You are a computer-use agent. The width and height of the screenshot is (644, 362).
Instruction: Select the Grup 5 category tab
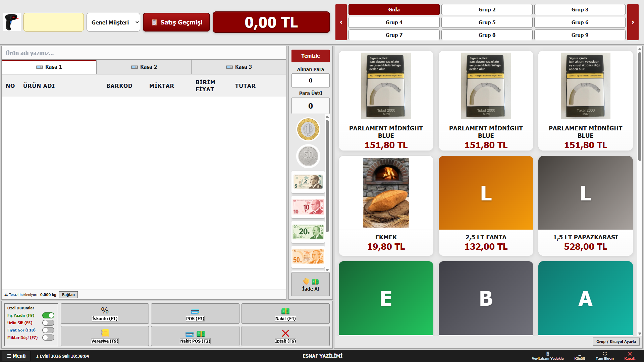click(x=487, y=22)
